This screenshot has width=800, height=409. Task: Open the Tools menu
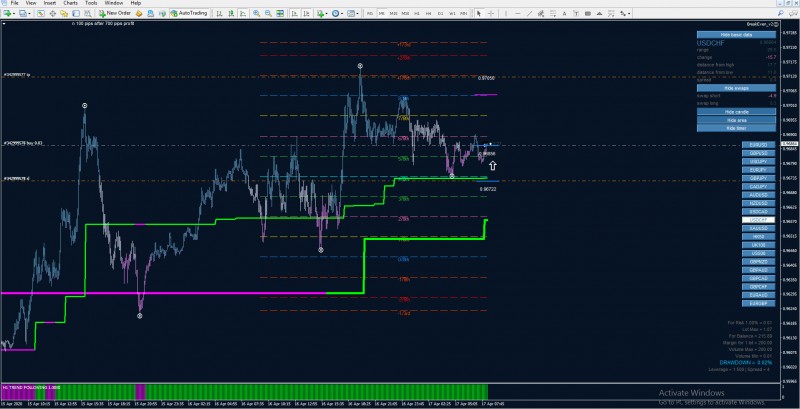[91, 3]
